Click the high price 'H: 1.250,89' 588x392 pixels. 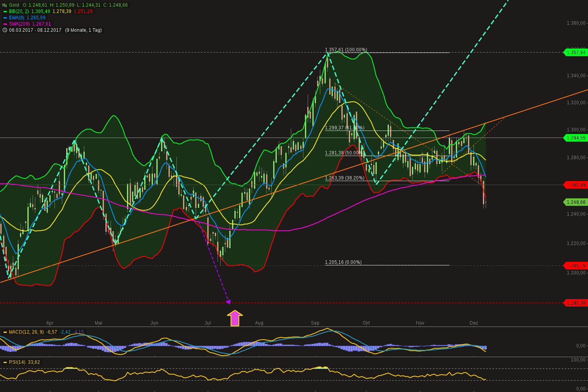[x=62, y=5]
